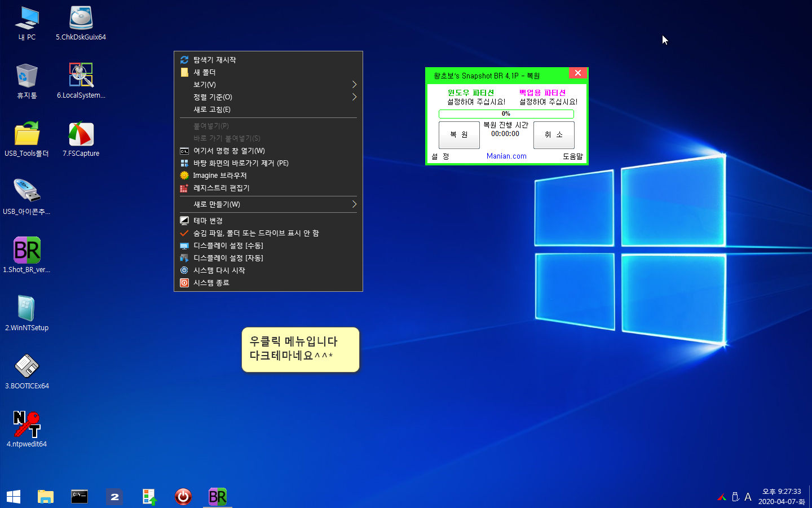Select the 휴지통 recycle bin icon
Viewport: 812px width, 508px height.
coord(27,81)
